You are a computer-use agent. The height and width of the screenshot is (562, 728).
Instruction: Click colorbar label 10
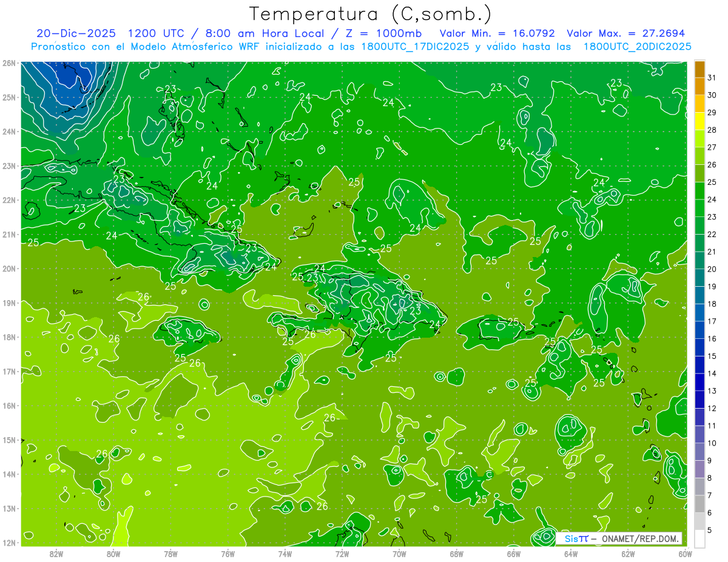pos(712,443)
